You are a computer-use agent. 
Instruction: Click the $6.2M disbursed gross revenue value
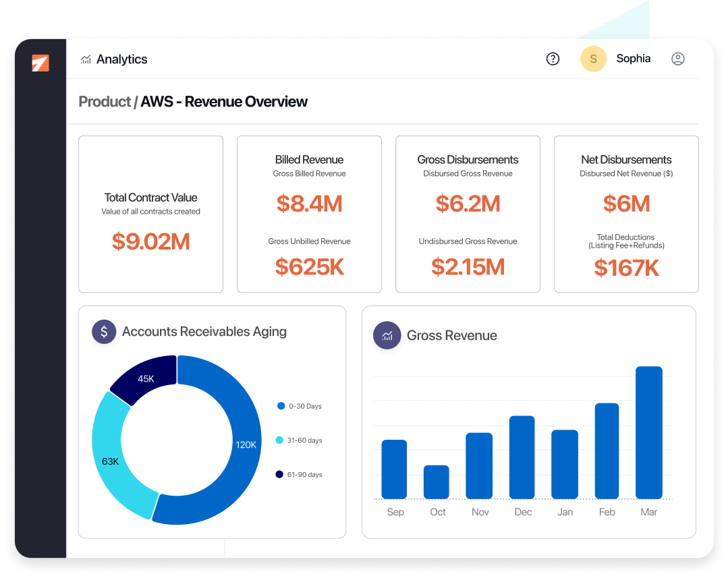pyautogui.click(x=468, y=204)
